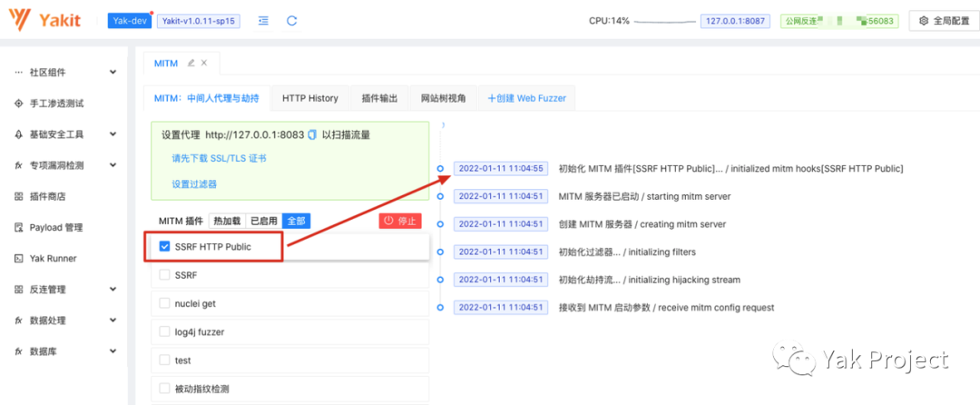Click the 接收到 MITM 启动参数 log message
The width and height of the screenshot is (980, 405).
[x=666, y=308]
